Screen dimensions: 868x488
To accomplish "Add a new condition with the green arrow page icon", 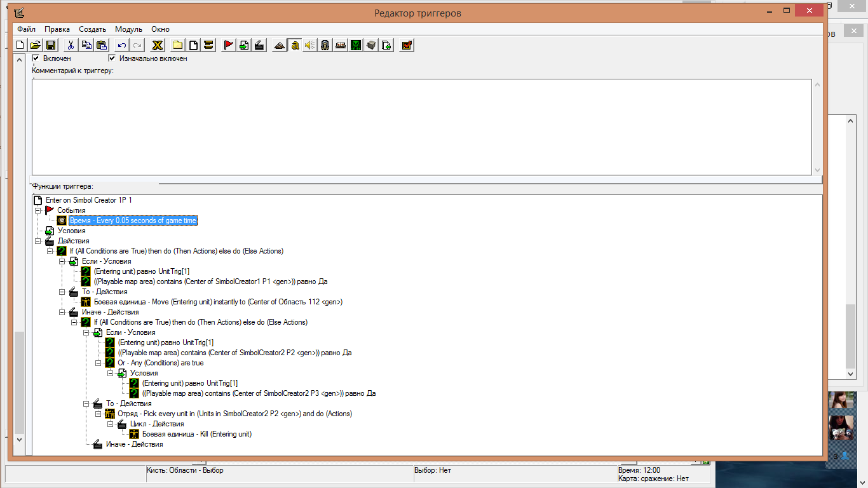I will 244,45.
